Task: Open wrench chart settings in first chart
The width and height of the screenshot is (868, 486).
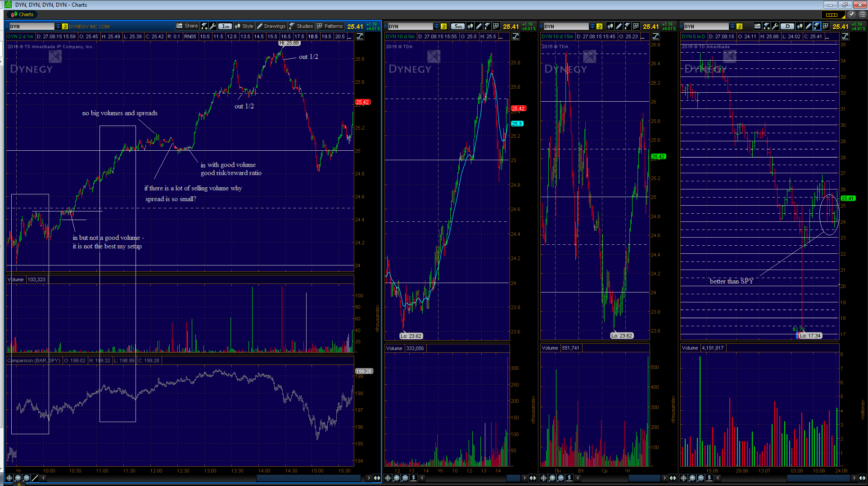Action: coord(213,26)
